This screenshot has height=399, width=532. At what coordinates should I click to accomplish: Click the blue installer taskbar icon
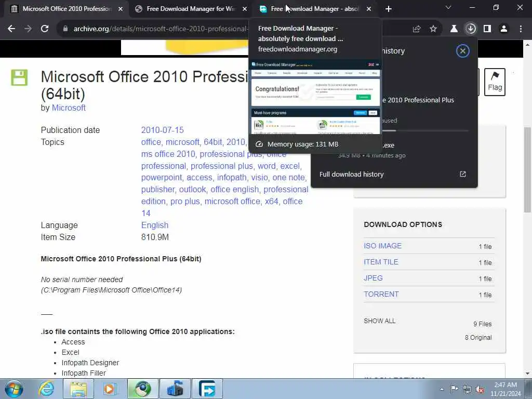coord(175,389)
